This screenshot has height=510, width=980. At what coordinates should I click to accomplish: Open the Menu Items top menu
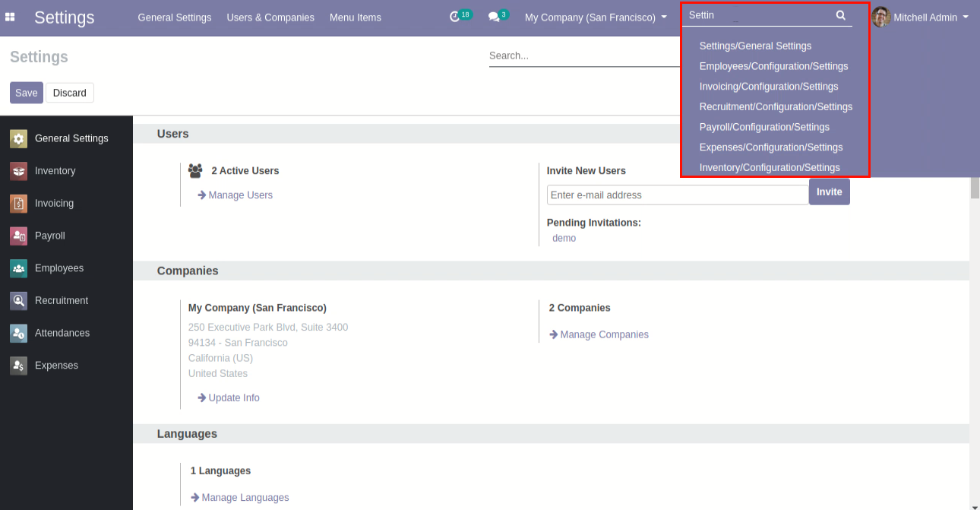pyautogui.click(x=356, y=17)
